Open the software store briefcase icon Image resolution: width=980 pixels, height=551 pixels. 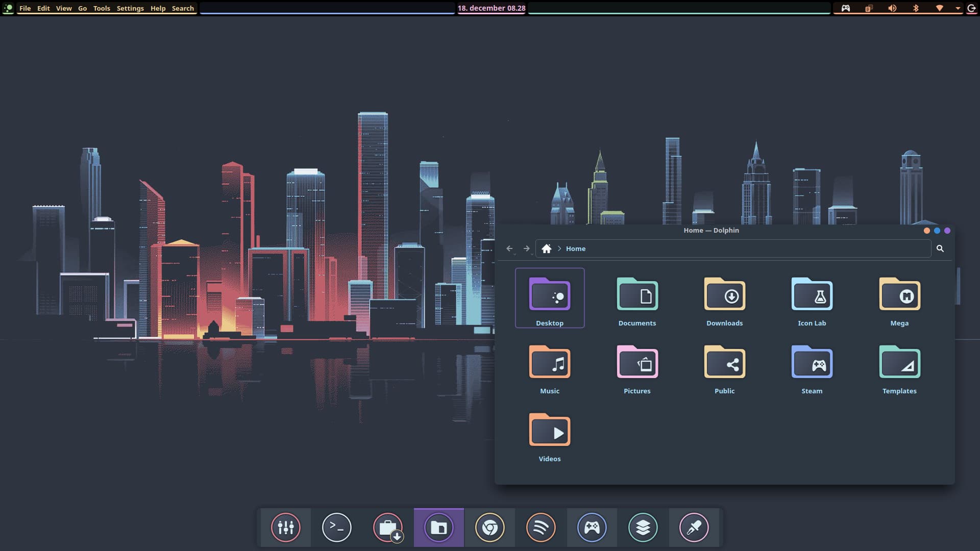pyautogui.click(x=387, y=528)
